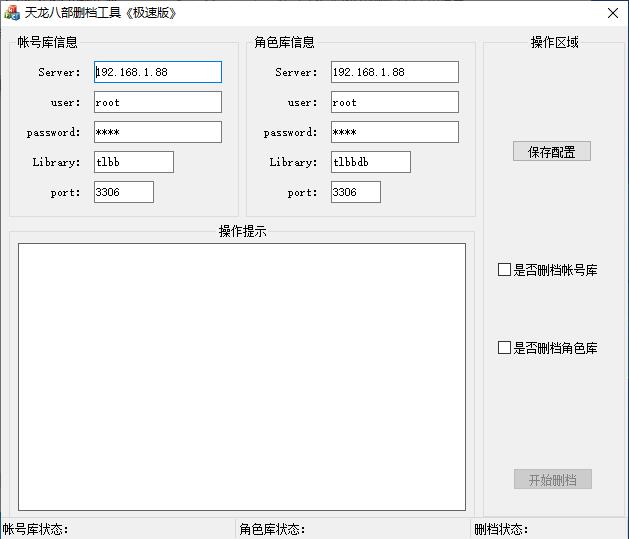Screen dimensions: 629x539
Task: Click the 角色库 Library field containing tlbbdb
Action: coord(371,162)
